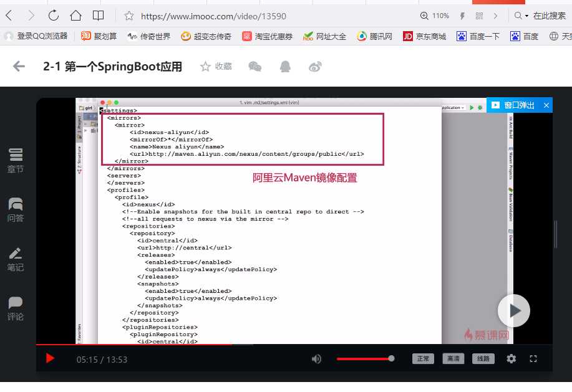The width and height of the screenshot is (572, 392).
Task: Go forward in the browser history
Action: coord(31,16)
